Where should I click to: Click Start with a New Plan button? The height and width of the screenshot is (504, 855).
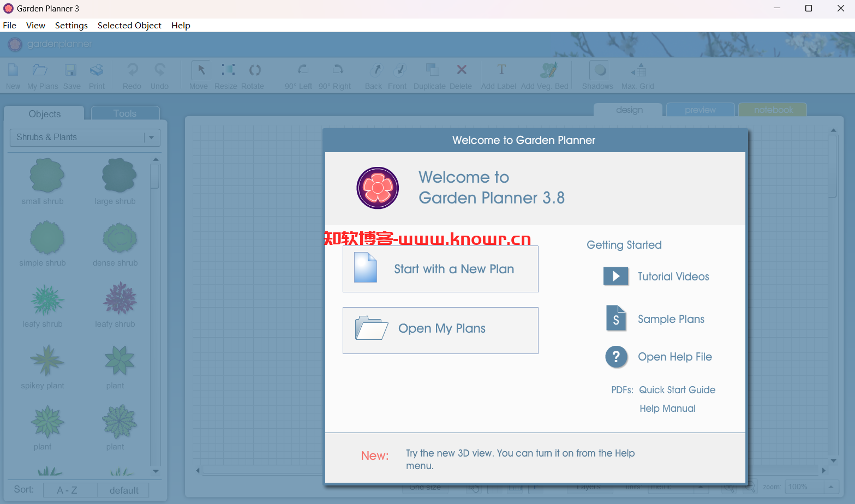[x=440, y=269]
